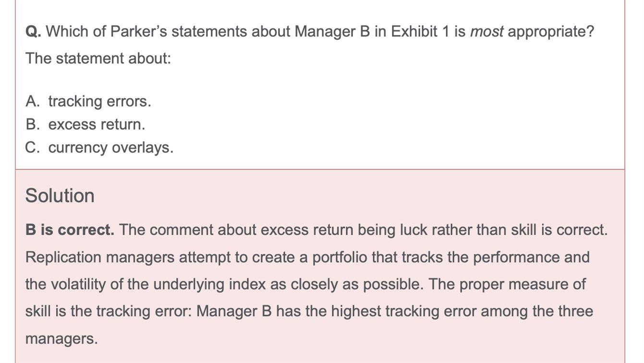This screenshot has width=644, height=363.
Task: Select answer option "excess return."
Action: coord(97,125)
